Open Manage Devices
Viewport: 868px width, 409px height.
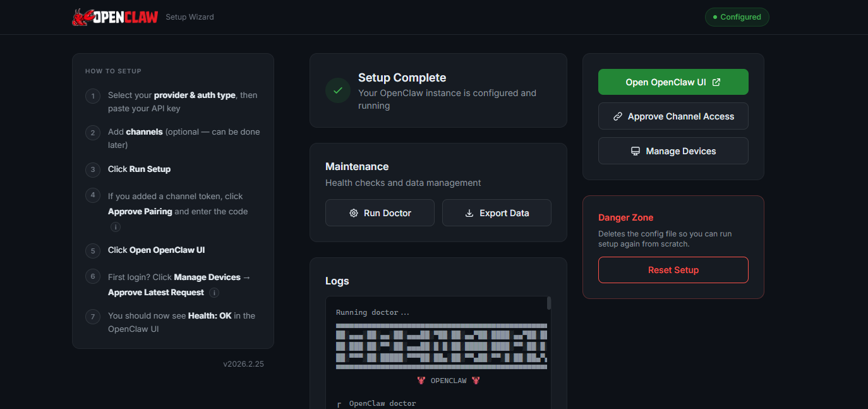click(673, 151)
